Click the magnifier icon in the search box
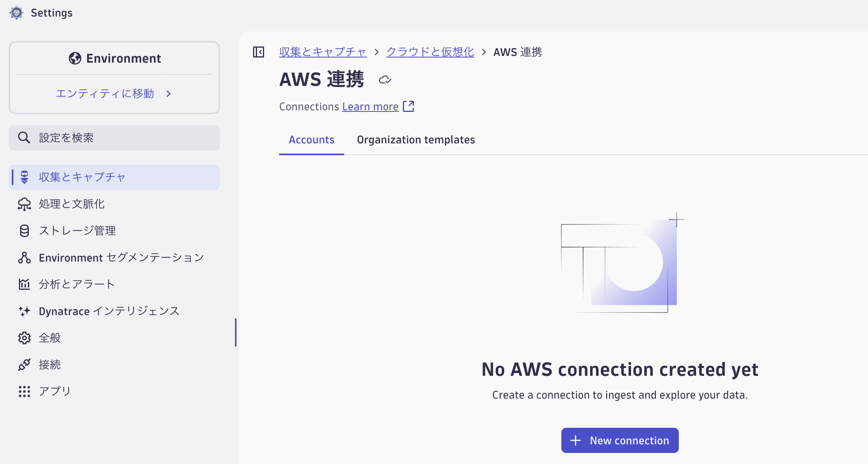 tap(24, 137)
